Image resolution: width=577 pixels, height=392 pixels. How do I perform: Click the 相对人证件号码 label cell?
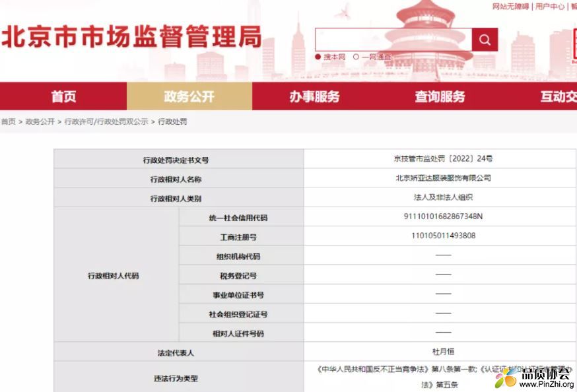242,332
